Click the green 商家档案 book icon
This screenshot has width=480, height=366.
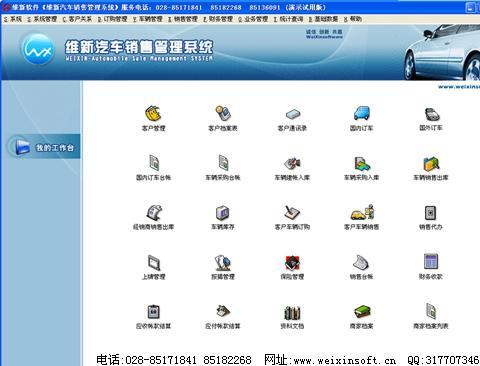[x=362, y=312]
